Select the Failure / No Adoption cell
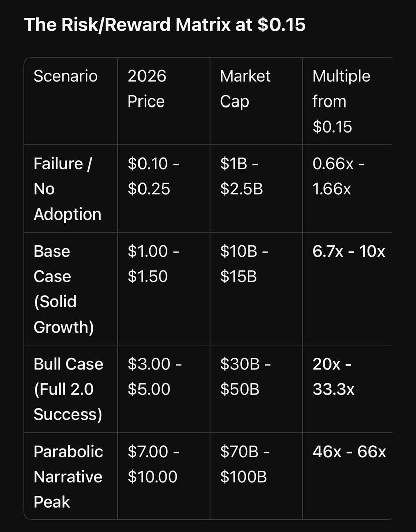 click(x=67, y=189)
